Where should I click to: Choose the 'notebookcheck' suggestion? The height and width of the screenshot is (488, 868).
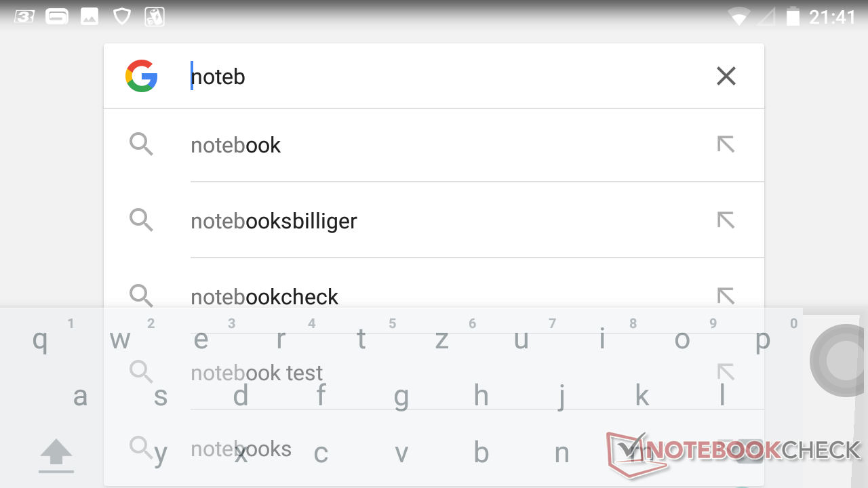(x=264, y=297)
